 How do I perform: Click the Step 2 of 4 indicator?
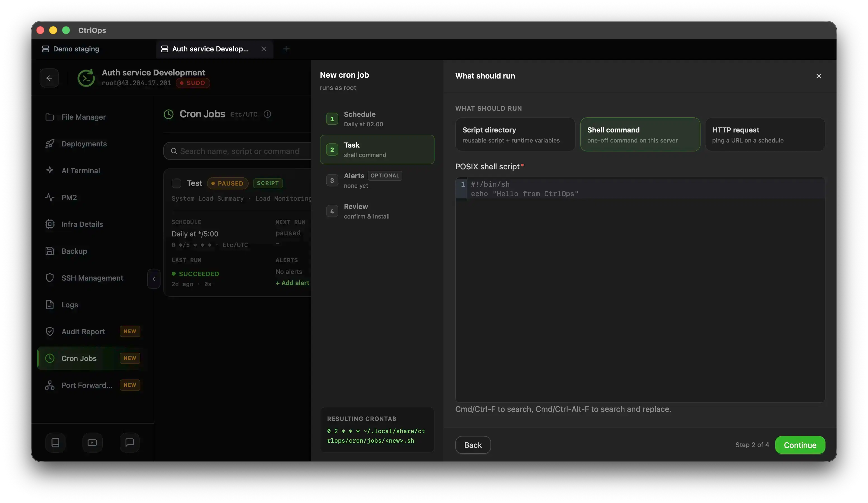pos(752,445)
